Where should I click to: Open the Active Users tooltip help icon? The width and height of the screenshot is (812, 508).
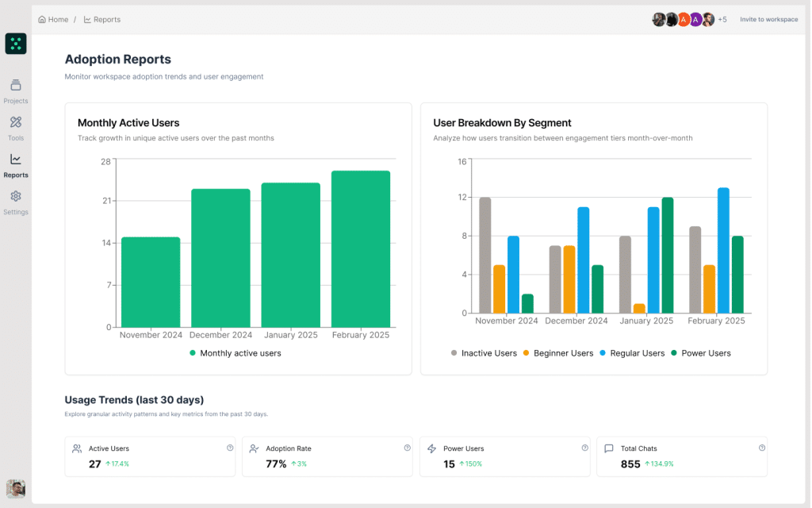(230, 447)
